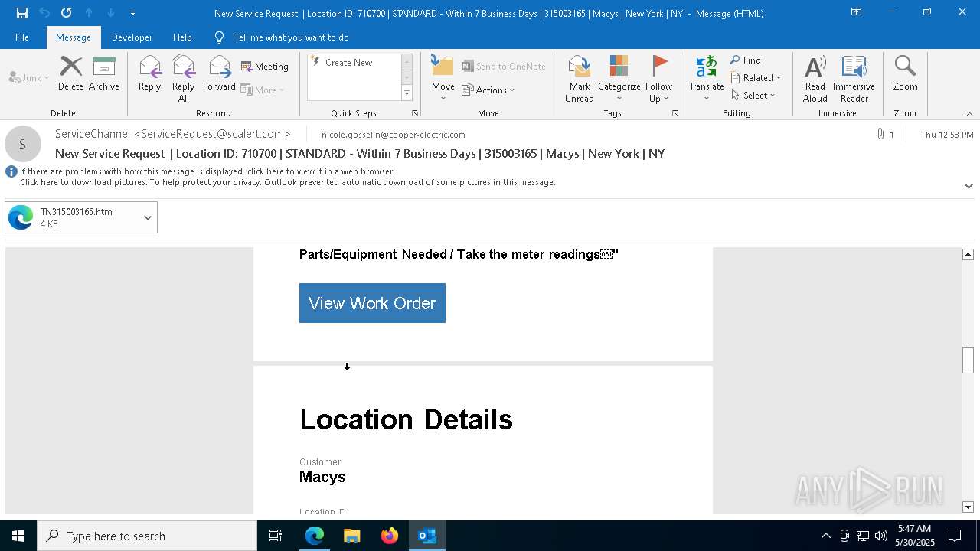Click the taskbar search box
The image size is (980, 551).
(147, 536)
